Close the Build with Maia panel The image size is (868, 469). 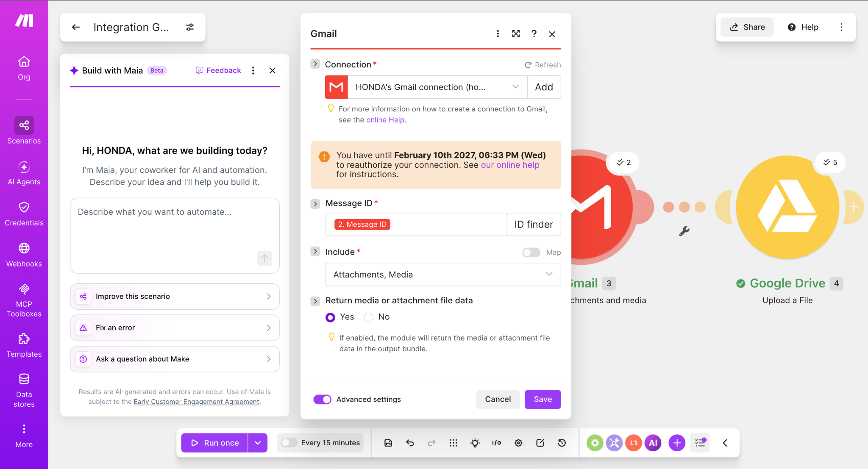(273, 70)
